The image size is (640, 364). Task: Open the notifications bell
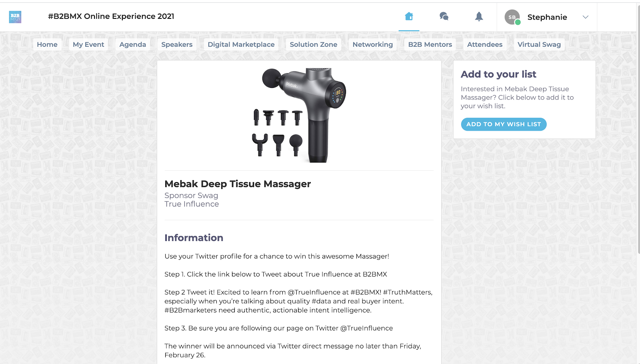[x=479, y=16]
